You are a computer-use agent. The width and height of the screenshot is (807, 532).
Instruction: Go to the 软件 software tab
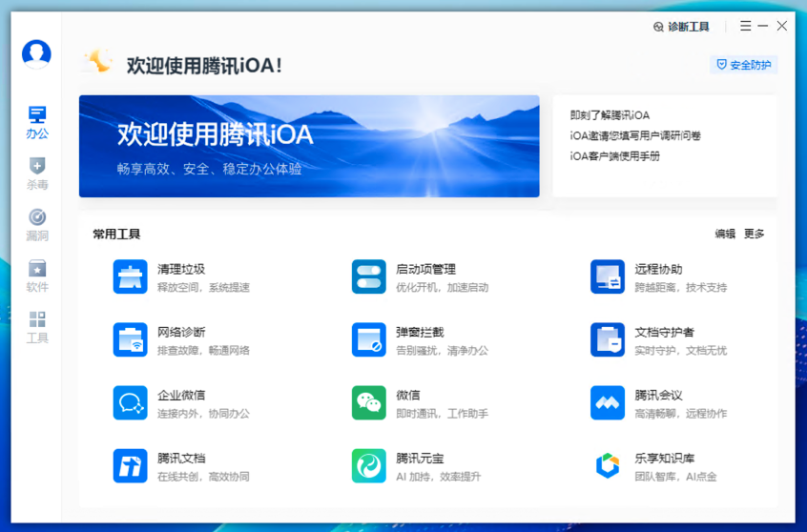(37, 276)
